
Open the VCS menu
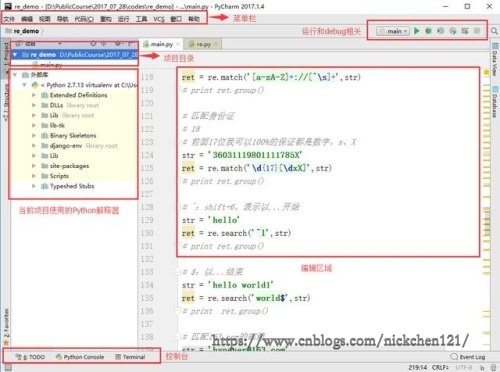(159, 19)
